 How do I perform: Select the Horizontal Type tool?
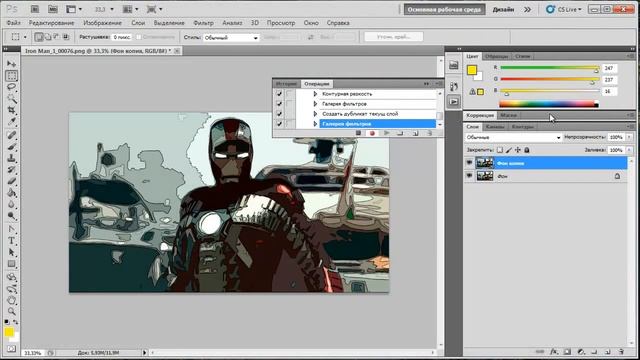(11, 241)
